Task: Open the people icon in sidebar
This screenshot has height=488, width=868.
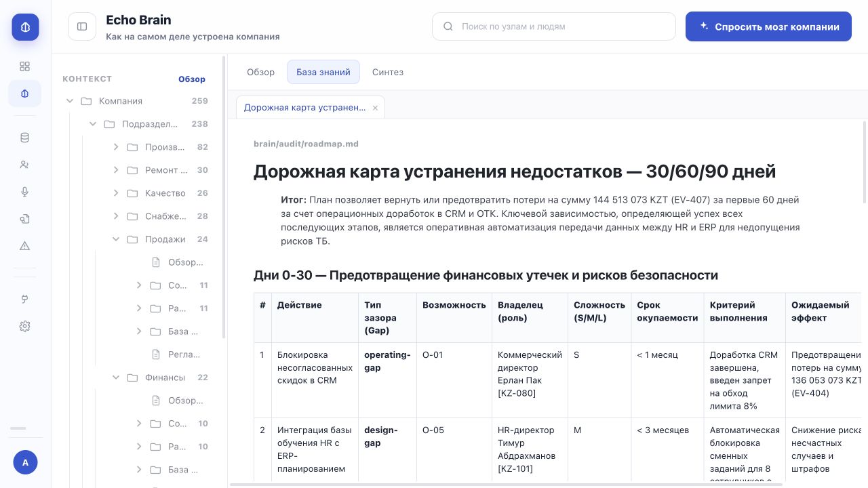Action: click(x=25, y=165)
